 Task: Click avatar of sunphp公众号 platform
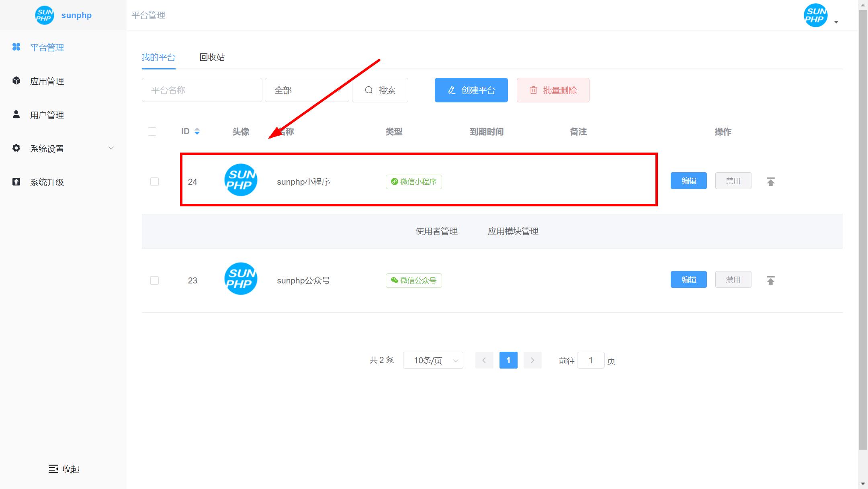click(x=241, y=279)
